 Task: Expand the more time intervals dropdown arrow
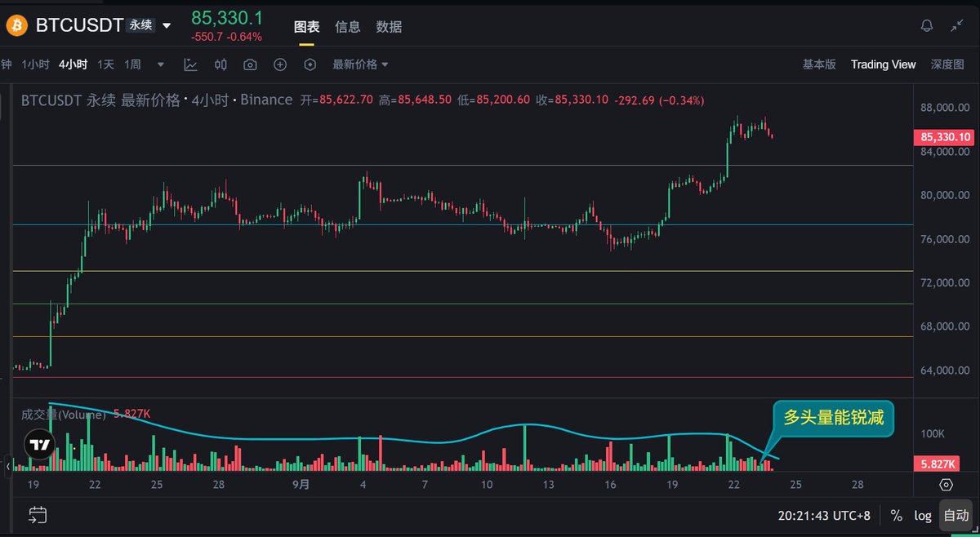(x=161, y=64)
